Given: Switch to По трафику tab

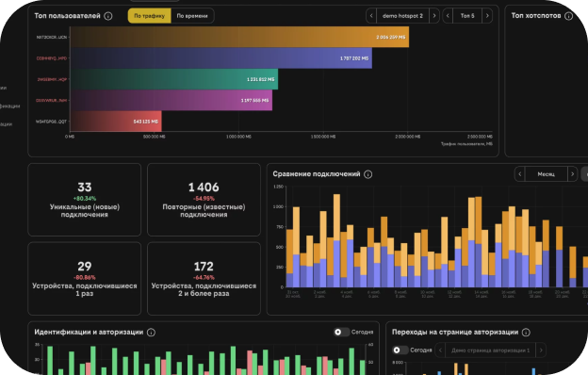Looking at the screenshot, I should (x=149, y=16).
